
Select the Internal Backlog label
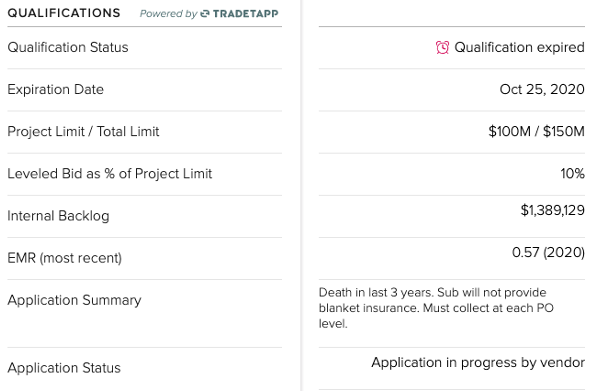tap(58, 216)
